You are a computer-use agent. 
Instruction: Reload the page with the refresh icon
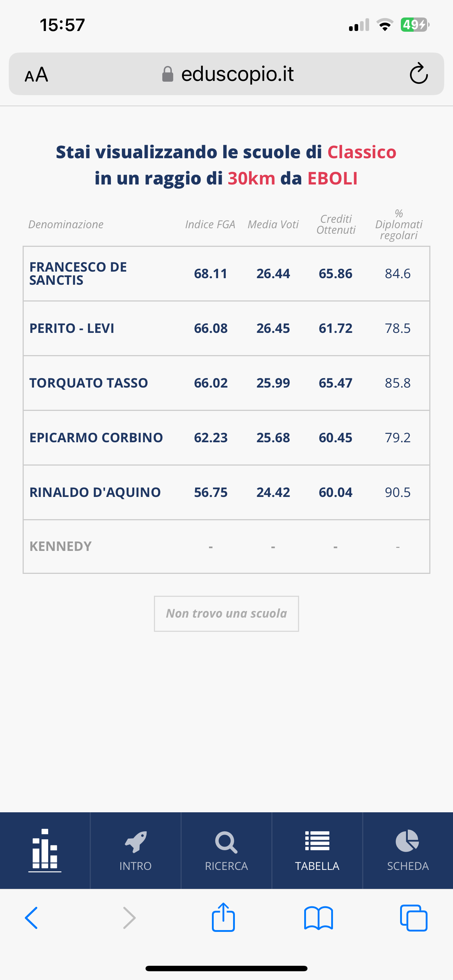tap(419, 73)
